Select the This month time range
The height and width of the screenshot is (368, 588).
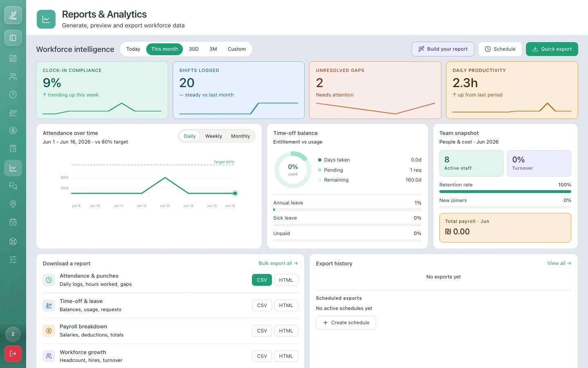(165, 49)
